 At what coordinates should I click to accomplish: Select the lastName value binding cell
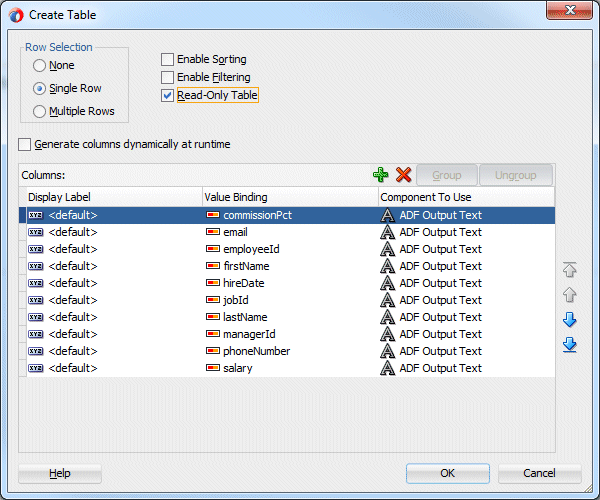click(290, 317)
